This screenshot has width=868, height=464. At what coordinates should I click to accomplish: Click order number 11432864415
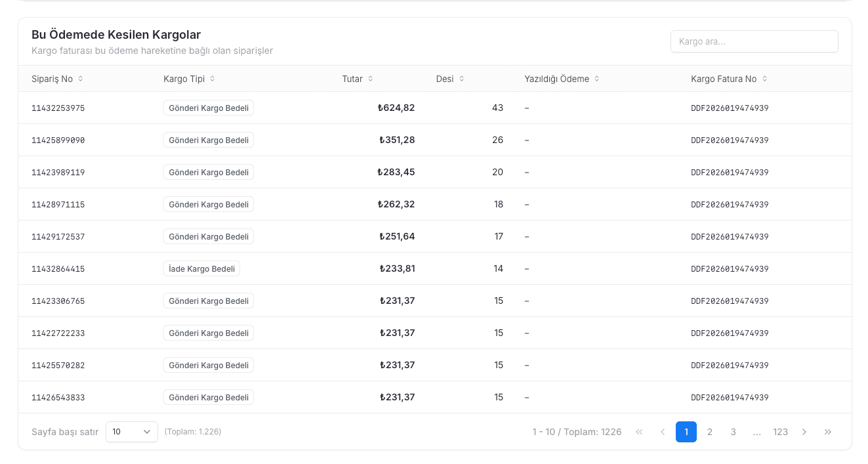pyautogui.click(x=58, y=269)
